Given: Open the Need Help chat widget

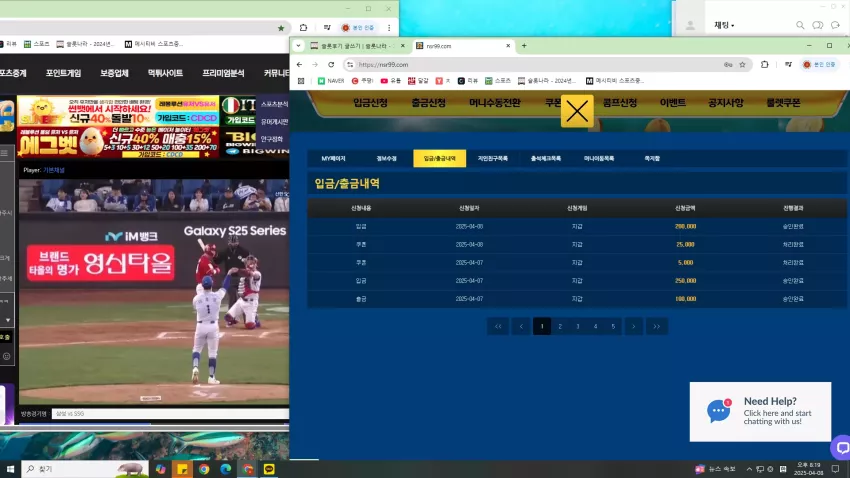Looking at the screenshot, I should [760, 411].
